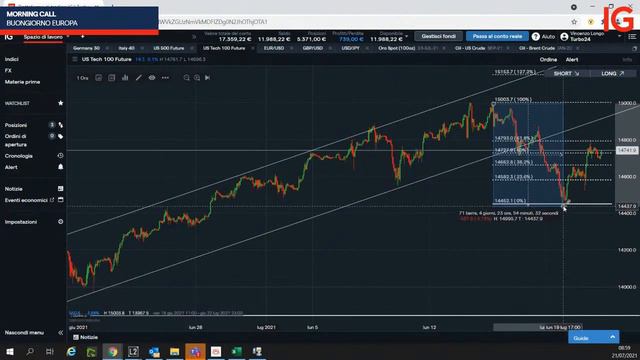Open Cronologia history clock icon
Viewport: 640px width, 360px height.
[60, 156]
